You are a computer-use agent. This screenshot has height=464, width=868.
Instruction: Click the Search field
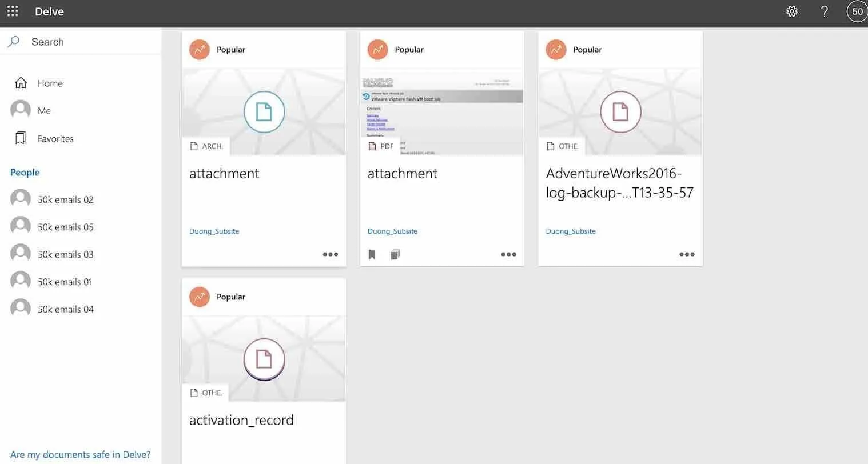(x=80, y=42)
